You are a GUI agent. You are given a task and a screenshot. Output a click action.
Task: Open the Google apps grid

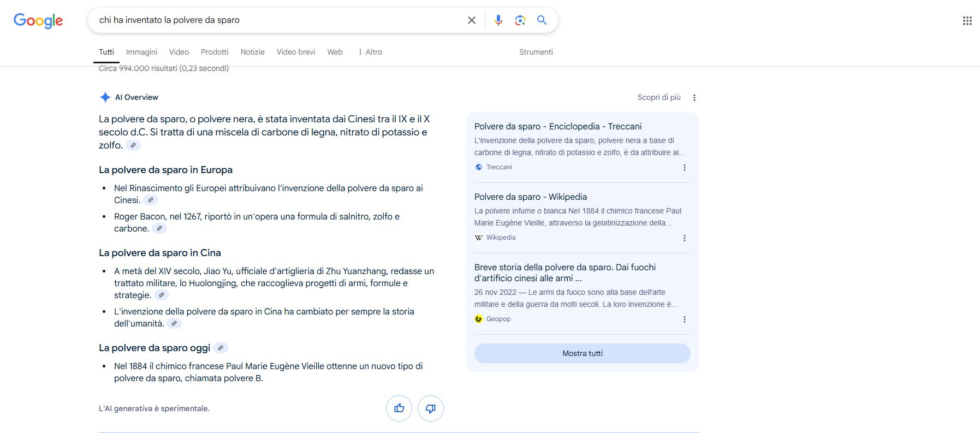[x=967, y=21]
